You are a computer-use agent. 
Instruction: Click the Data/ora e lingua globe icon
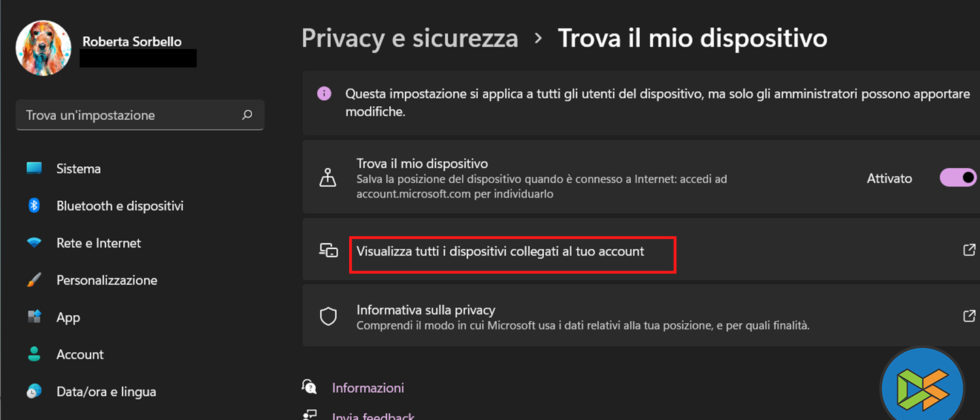point(35,391)
